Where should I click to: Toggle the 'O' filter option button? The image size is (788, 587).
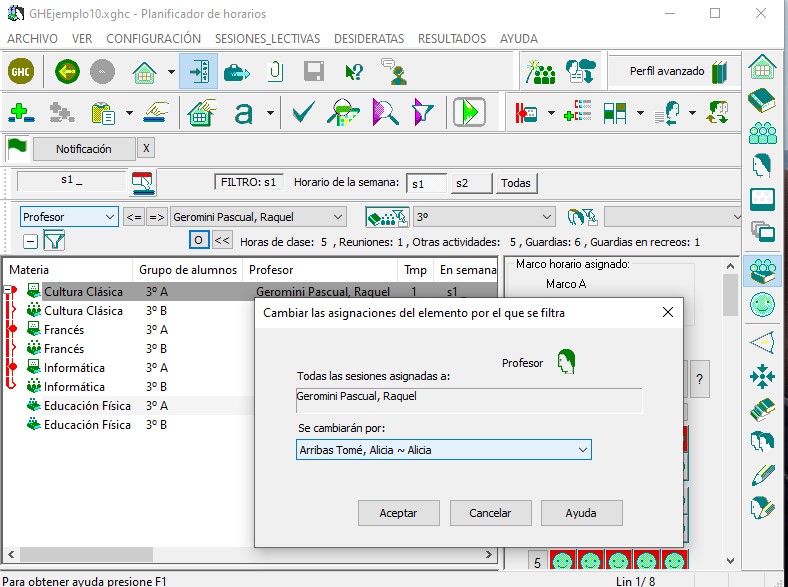coord(199,240)
